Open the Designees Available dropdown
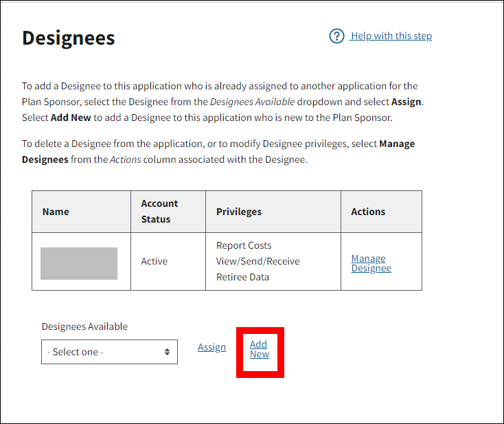 pos(109,352)
